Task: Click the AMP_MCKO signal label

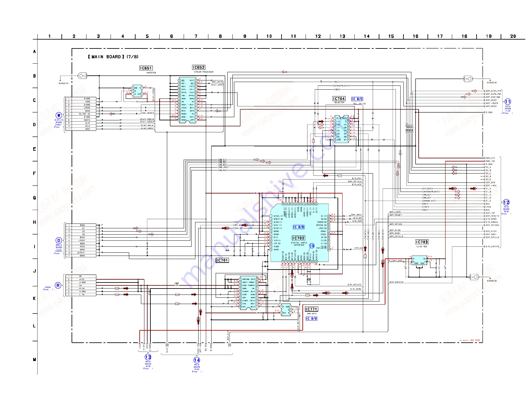Action: pos(492,106)
